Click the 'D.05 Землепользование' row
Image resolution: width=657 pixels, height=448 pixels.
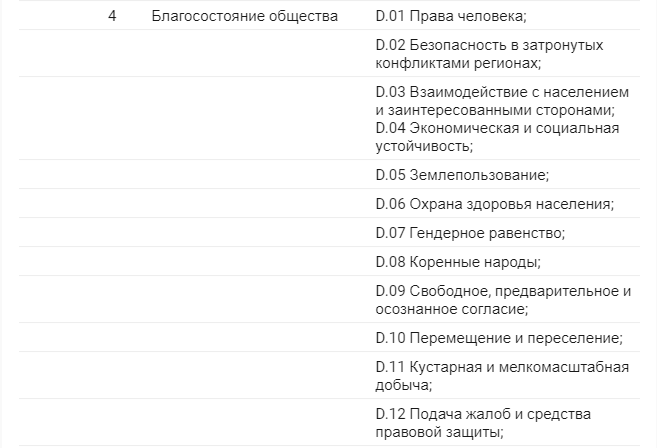point(462,175)
